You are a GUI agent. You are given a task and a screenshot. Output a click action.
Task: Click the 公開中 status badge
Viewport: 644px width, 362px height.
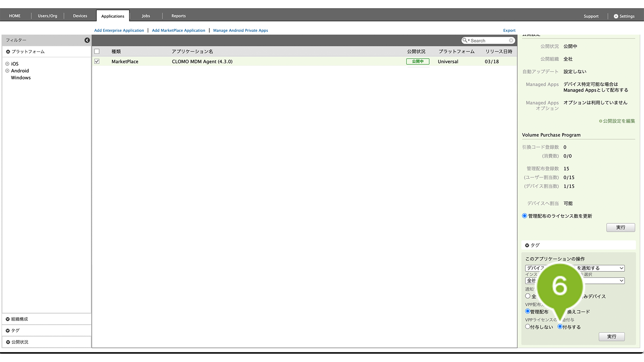coord(418,62)
